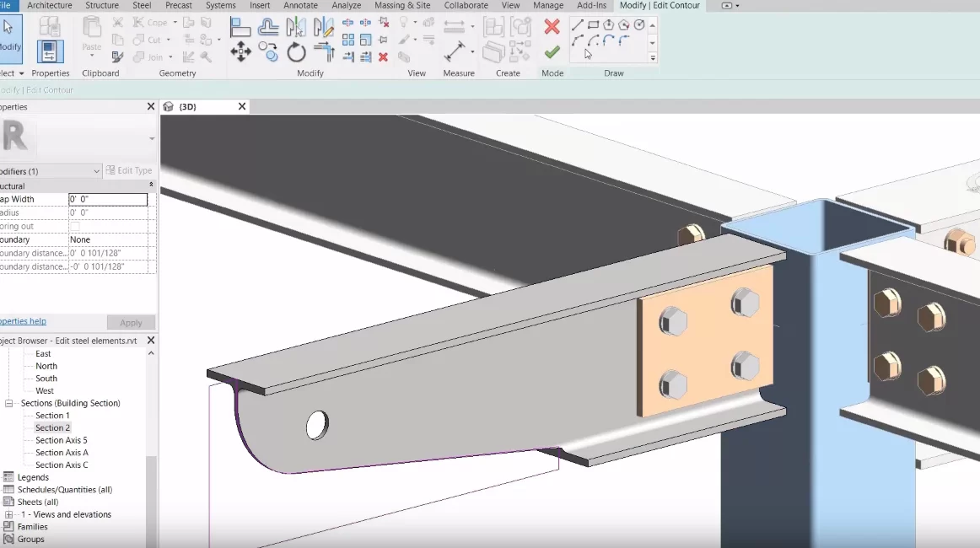Image resolution: width=980 pixels, height=548 pixels.
Task: Open the Properties help link
Action: (x=23, y=321)
